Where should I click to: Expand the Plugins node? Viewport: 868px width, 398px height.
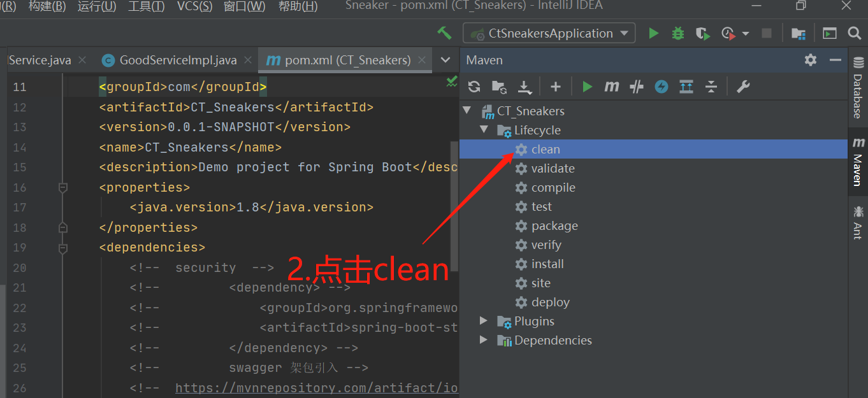484,321
